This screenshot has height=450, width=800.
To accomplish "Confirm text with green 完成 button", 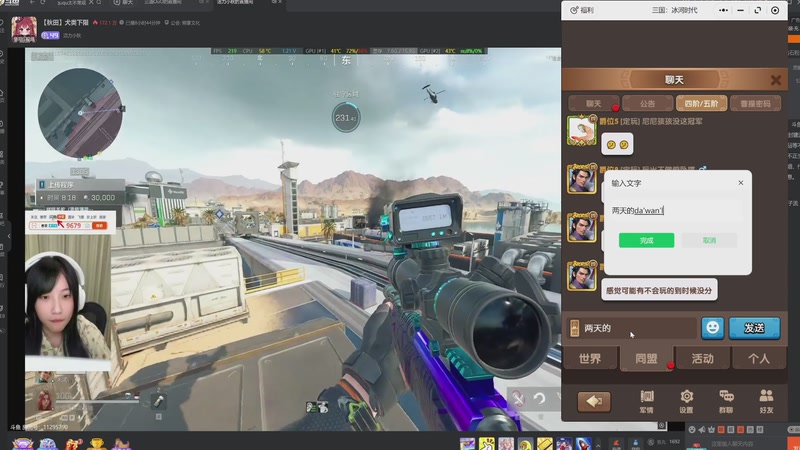I will 646,240.
